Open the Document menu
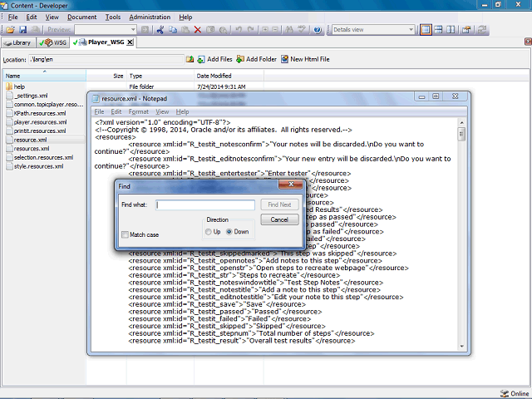Screen dimensions: 532x399 tap(81, 17)
